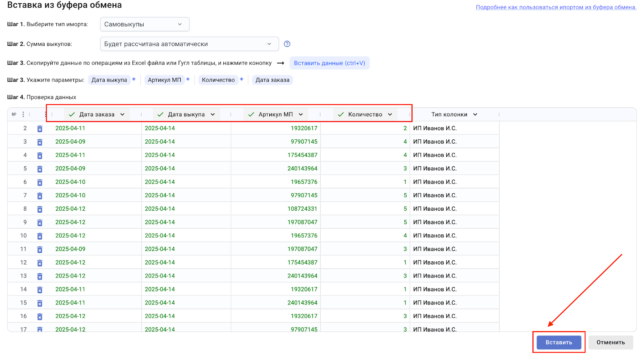Select the Количество parameter tag

pyautogui.click(x=218, y=80)
